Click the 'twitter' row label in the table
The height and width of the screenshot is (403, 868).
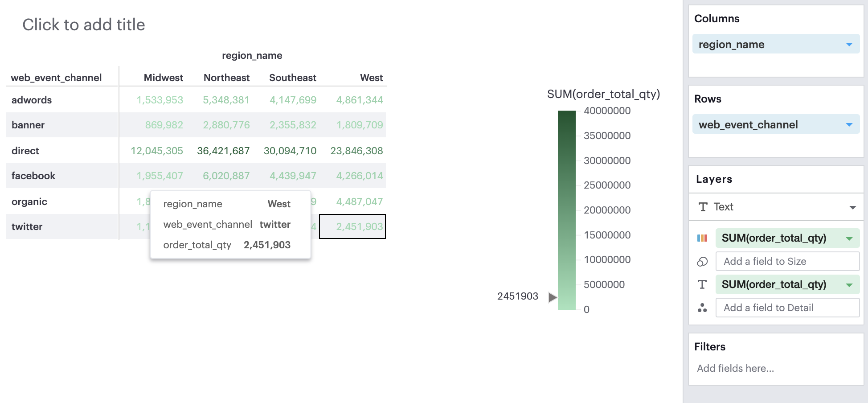click(27, 226)
